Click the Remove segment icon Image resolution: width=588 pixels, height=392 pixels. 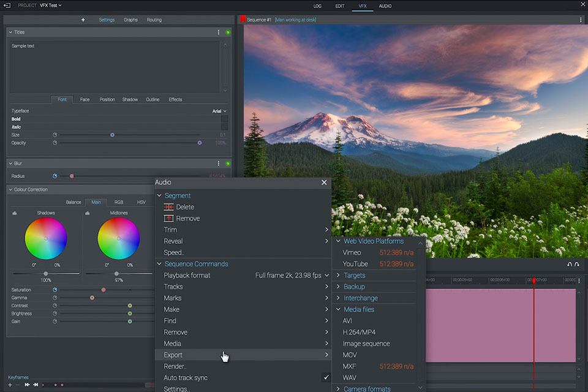click(x=169, y=218)
